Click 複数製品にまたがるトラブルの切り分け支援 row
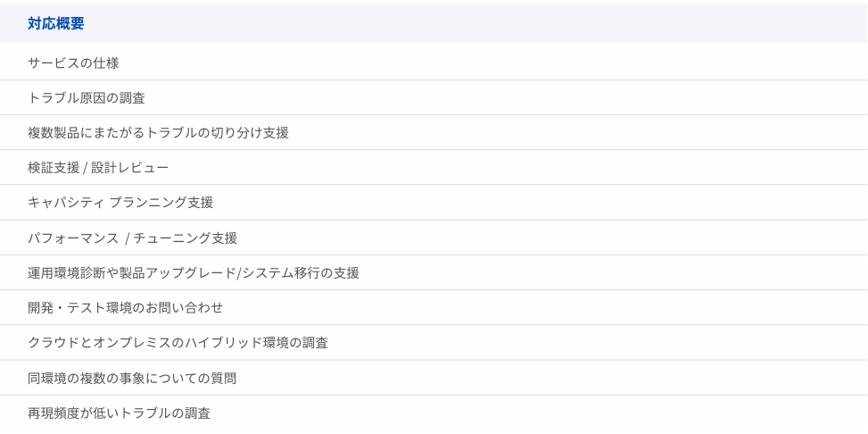The width and height of the screenshot is (868, 434). pos(434,132)
